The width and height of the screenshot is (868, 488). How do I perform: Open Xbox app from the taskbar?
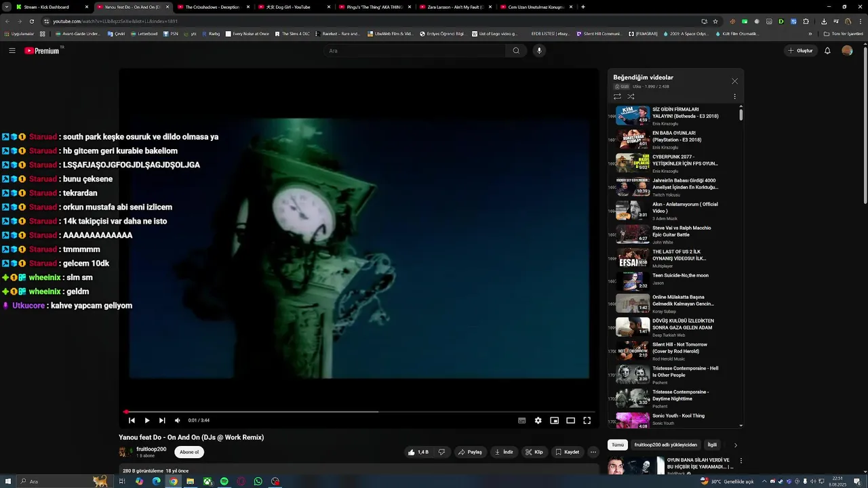[x=208, y=481]
